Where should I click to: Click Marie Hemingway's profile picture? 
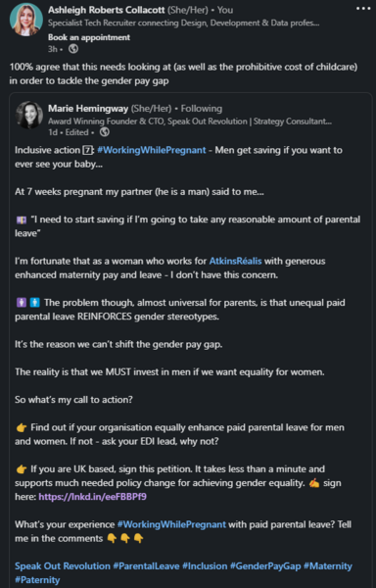click(x=29, y=115)
